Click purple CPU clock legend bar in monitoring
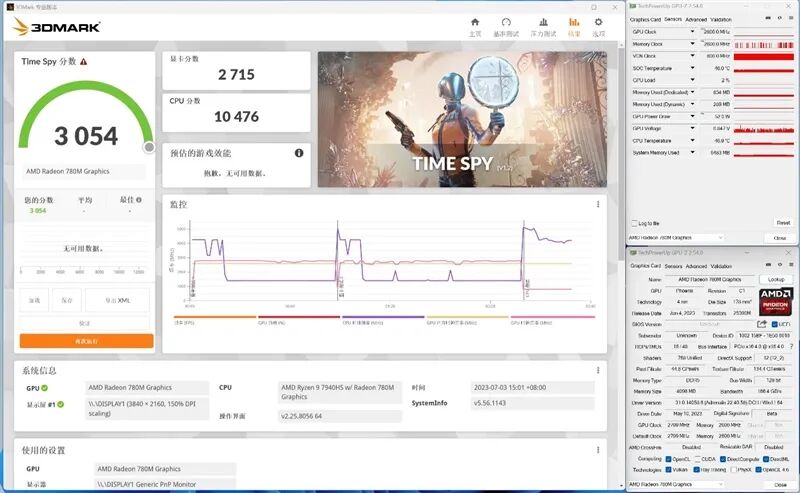The image size is (800, 493). (x=383, y=317)
